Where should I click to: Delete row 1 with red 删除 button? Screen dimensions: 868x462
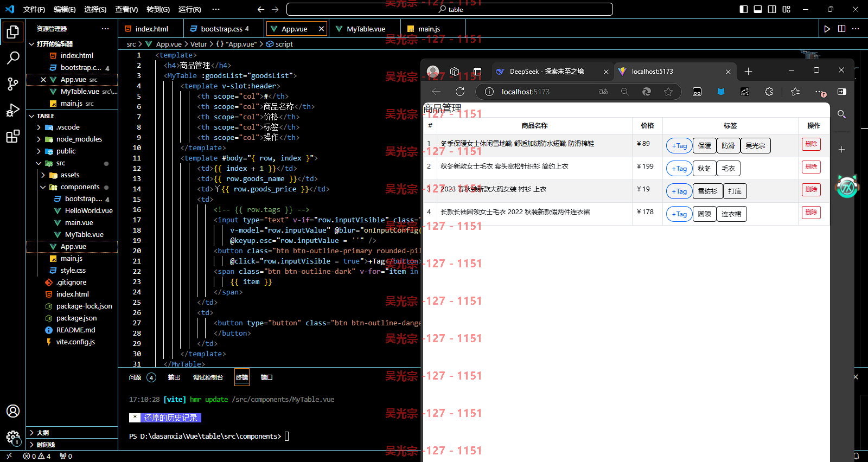pyautogui.click(x=811, y=144)
